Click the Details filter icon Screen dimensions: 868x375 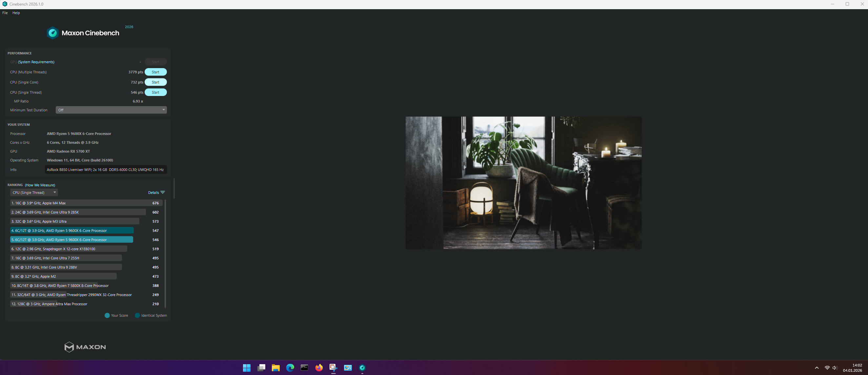tap(163, 193)
